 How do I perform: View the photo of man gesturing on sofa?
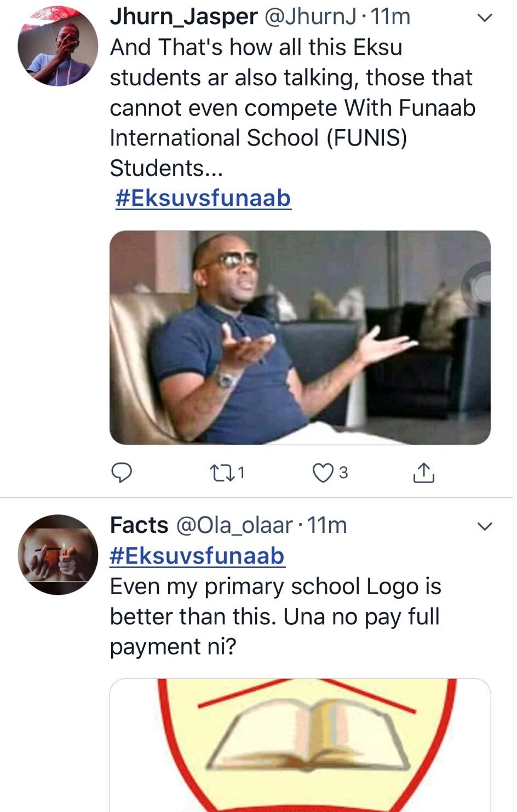(x=300, y=337)
